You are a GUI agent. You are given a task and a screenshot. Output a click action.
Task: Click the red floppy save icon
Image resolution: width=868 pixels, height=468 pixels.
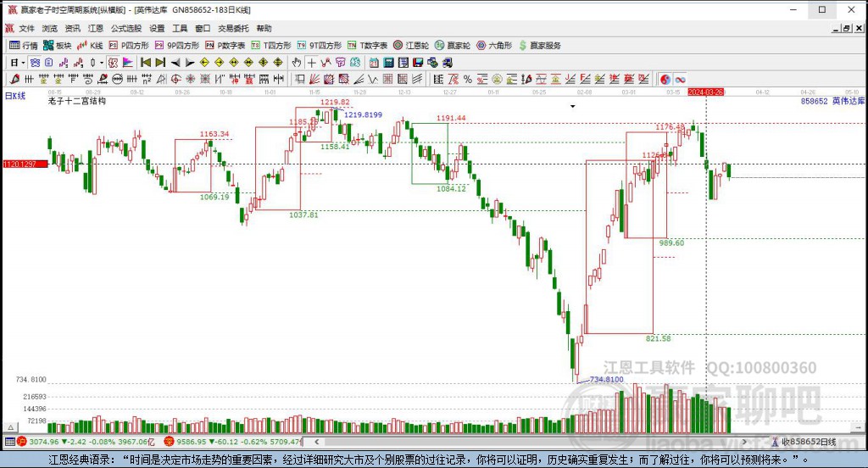[418, 63]
